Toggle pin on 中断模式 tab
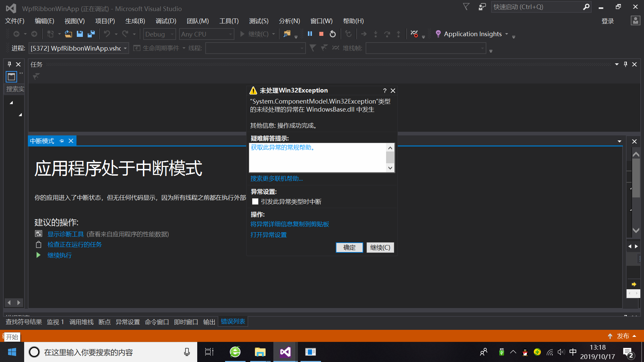Image resolution: width=644 pixels, height=362 pixels. [x=62, y=141]
